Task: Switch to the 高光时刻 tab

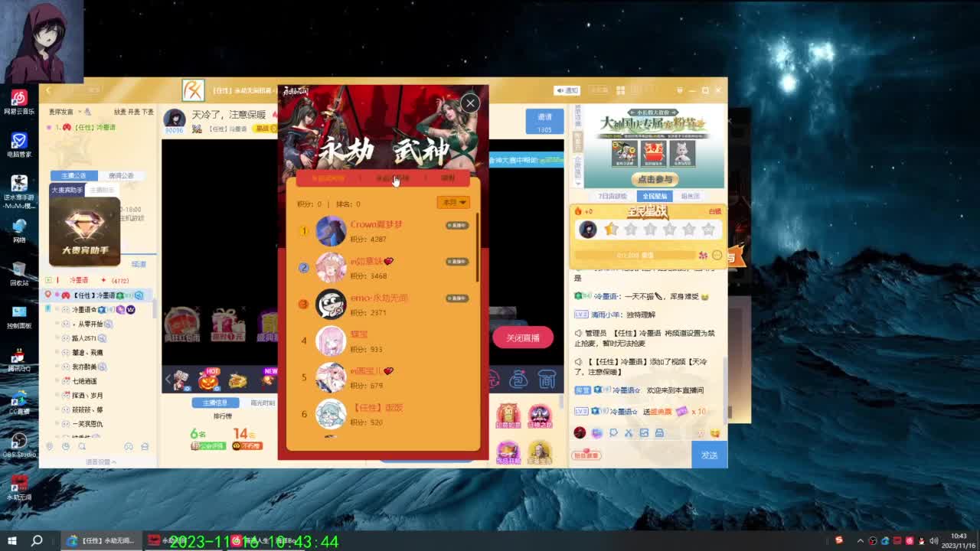Action: coord(263,403)
